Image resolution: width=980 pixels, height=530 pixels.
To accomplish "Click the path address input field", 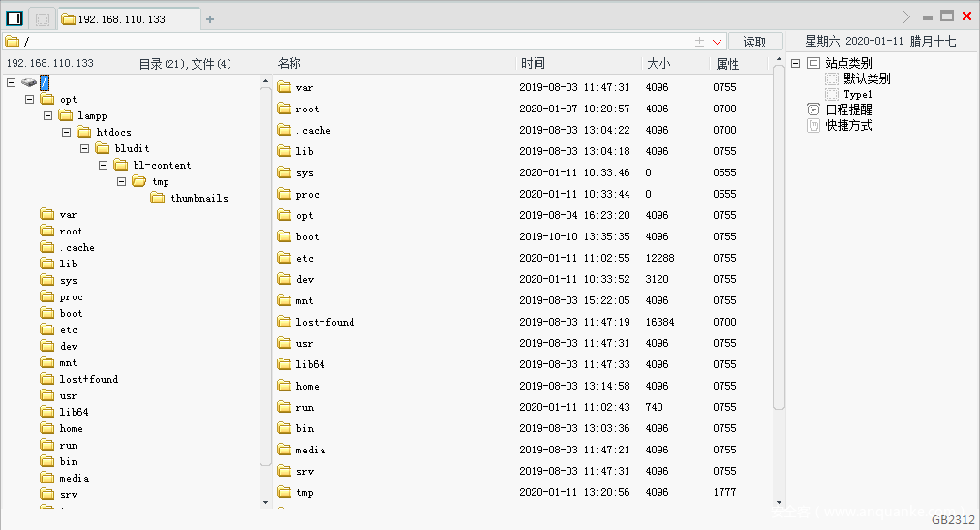I will click(349, 42).
